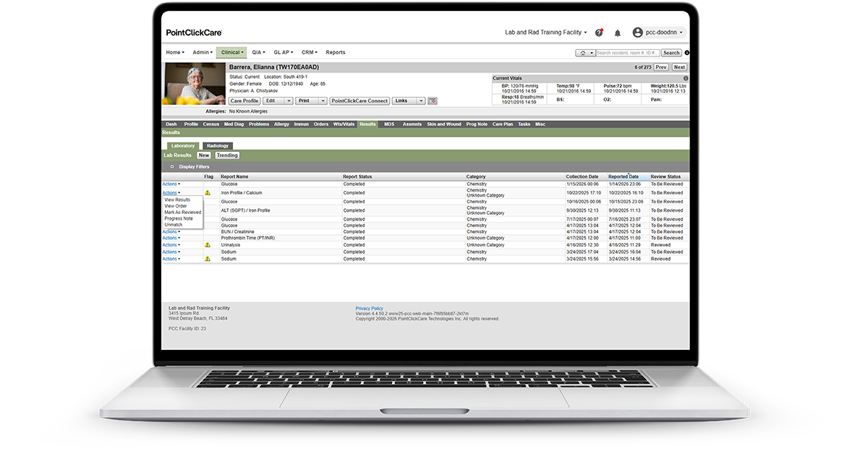This screenshot has height=452, width=868.
Task: Open the Lab and Rad Training Facility dropdown
Action: (x=545, y=33)
